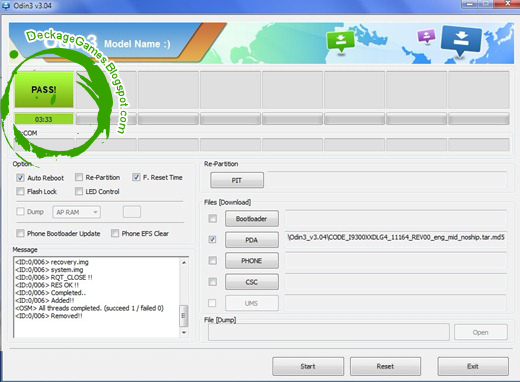Toggle the F. Reset Time checkbox
The width and height of the screenshot is (520, 382).
[x=136, y=177]
